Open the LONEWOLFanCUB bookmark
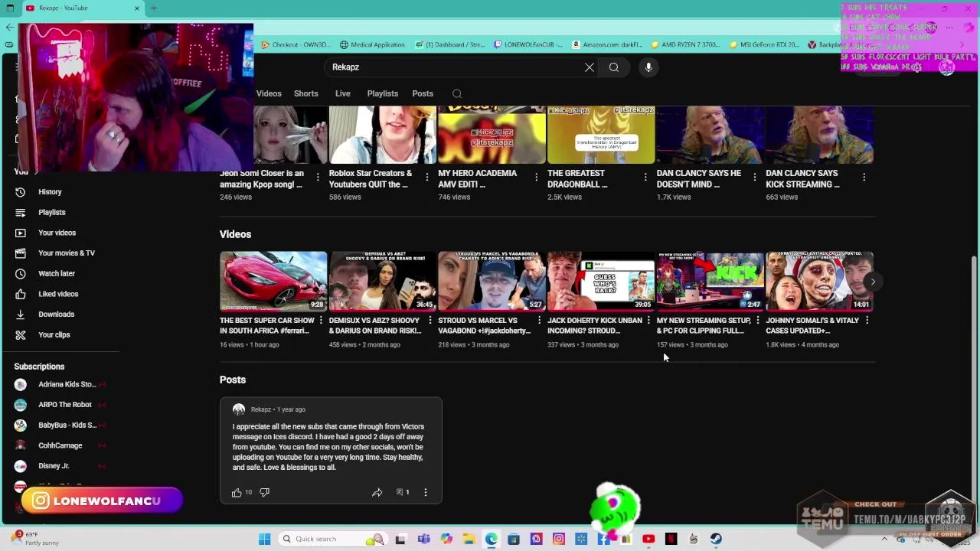Image resolution: width=980 pixels, height=551 pixels. click(x=527, y=44)
